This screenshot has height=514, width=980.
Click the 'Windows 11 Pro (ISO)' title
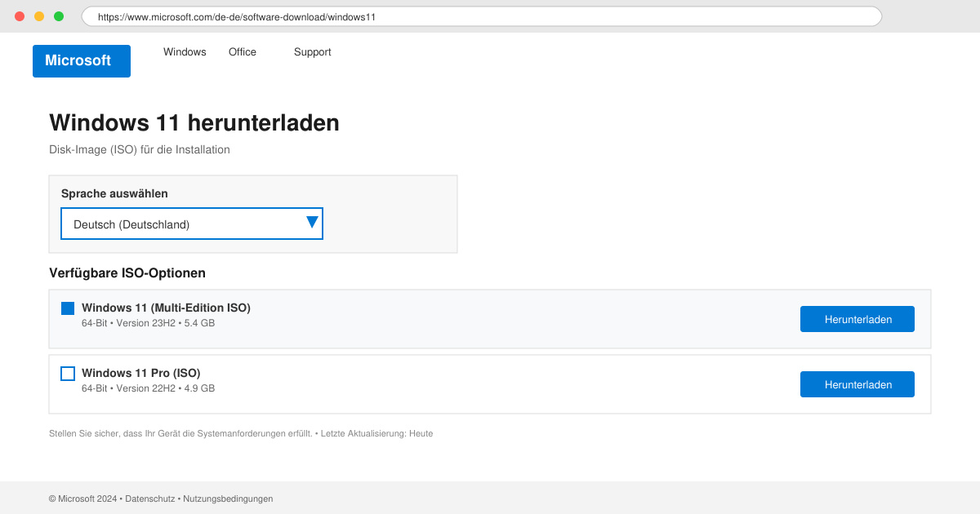pyautogui.click(x=140, y=373)
